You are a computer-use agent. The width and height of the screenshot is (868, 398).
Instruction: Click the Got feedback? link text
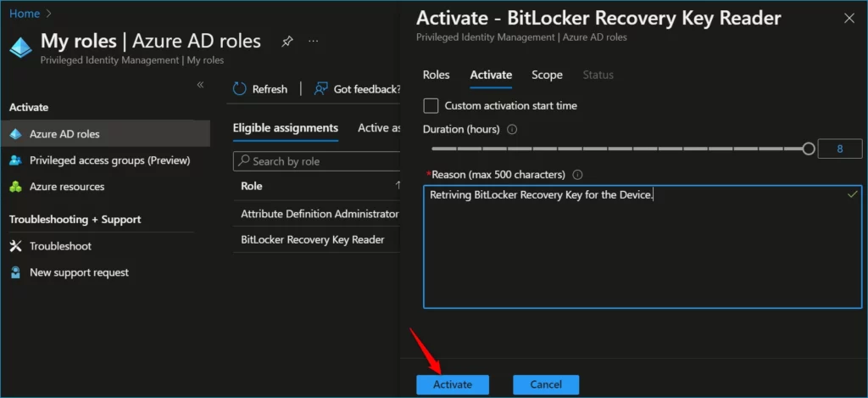(366, 89)
